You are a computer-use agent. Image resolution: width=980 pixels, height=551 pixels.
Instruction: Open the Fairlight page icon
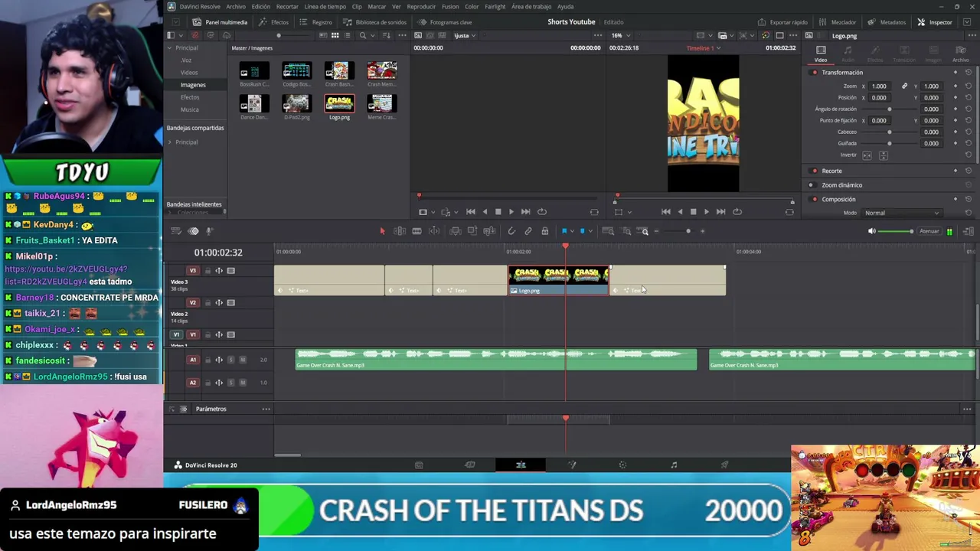(x=674, y=465)
